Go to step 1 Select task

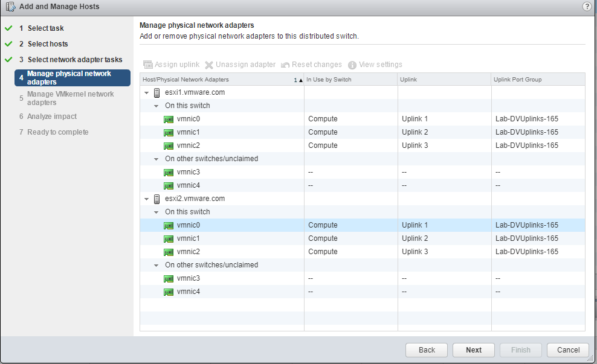click(45, 28)
